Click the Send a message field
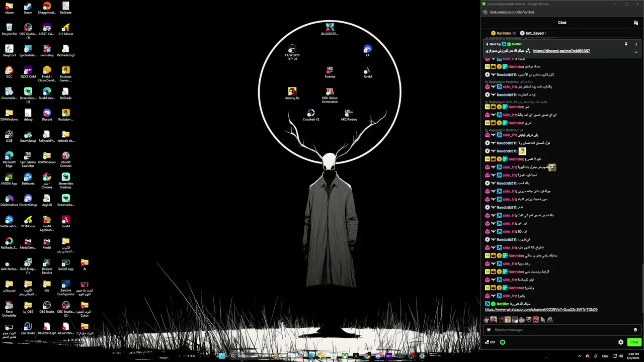Image resolution: width=644 pixels, height=362 pixels. (561, 330)
